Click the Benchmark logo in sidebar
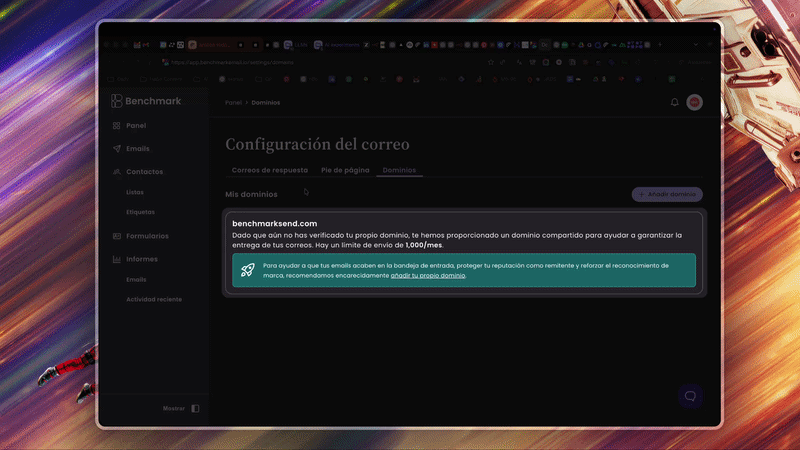Viewport: 800px width, 450px height. (x=146, y=101)
